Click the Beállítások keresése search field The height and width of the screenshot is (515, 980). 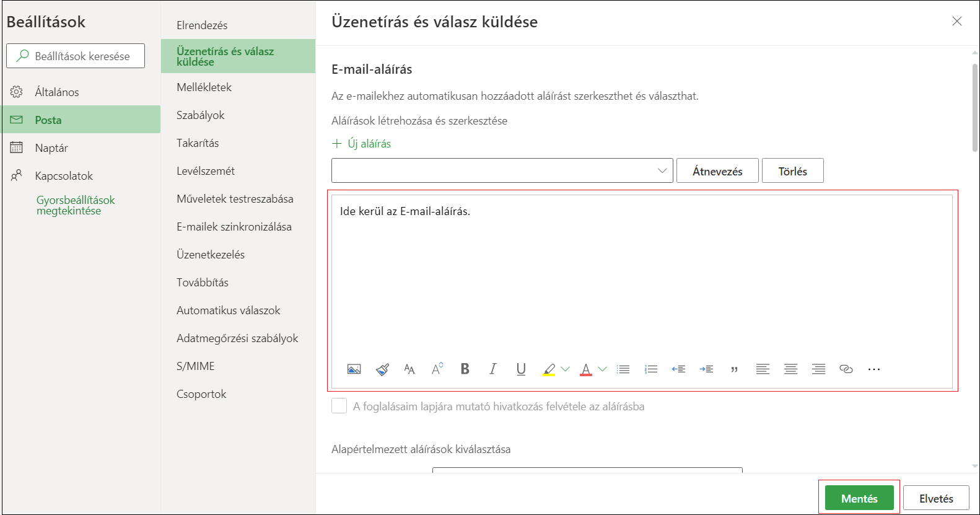point(76,56)
